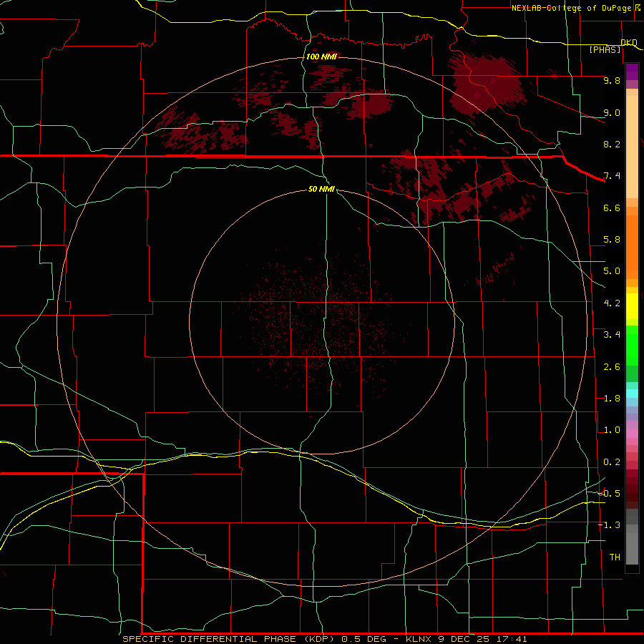The height and width of the screenshot is (644, 644).
Task: Click the TH threshold label on scale
Action: click(615, 557)
